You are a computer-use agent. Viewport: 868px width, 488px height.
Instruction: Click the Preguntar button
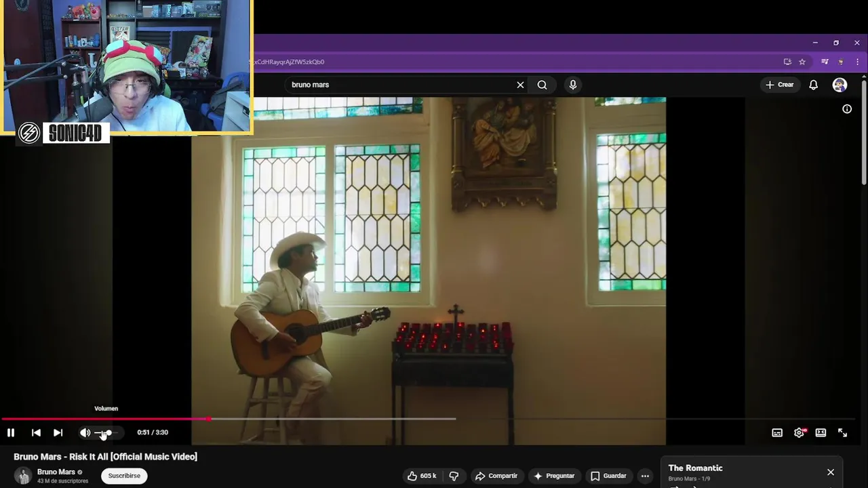(553, 476)
